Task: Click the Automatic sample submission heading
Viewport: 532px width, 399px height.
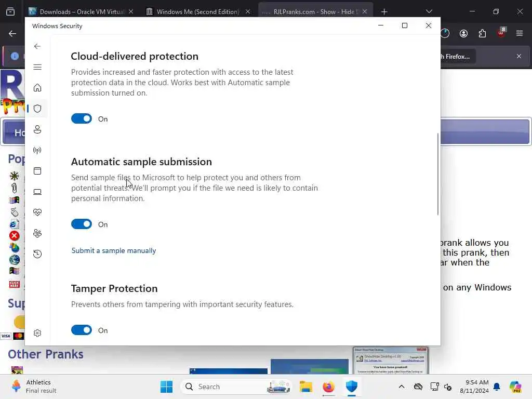Action: point(141,162)
